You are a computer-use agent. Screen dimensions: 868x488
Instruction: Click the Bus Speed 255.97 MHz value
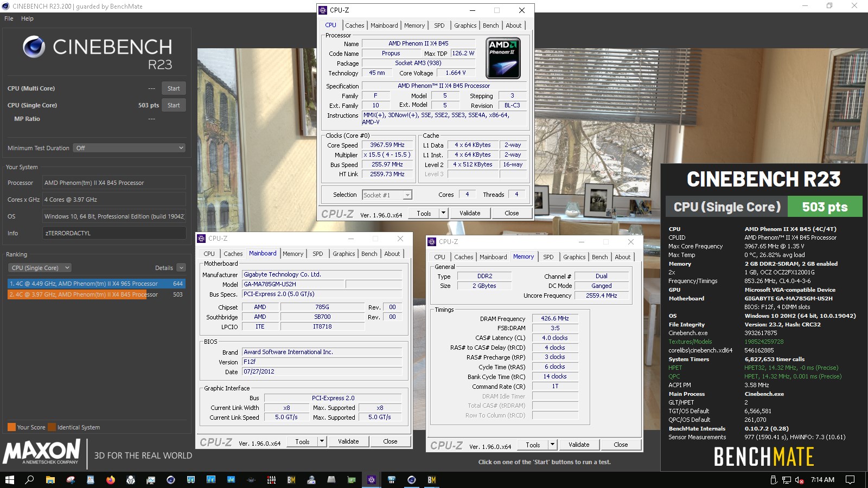387,165
